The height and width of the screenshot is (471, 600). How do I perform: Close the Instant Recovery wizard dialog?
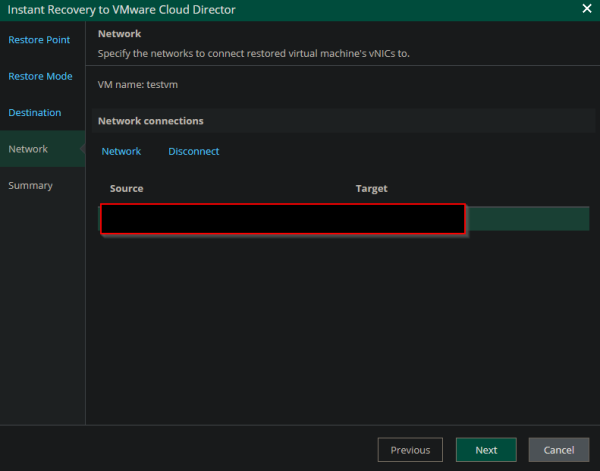coord(587,8)
